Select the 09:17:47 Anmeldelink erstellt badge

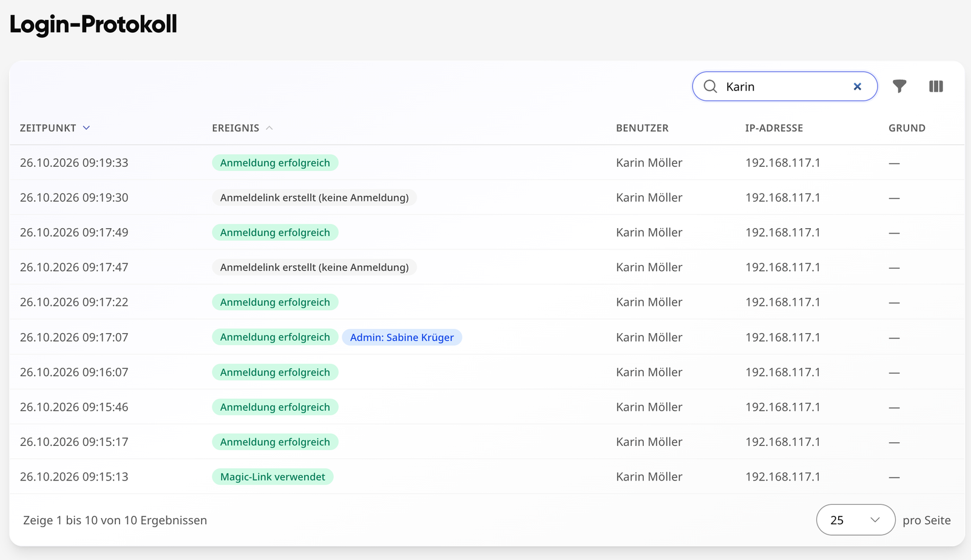coord(314,268)
